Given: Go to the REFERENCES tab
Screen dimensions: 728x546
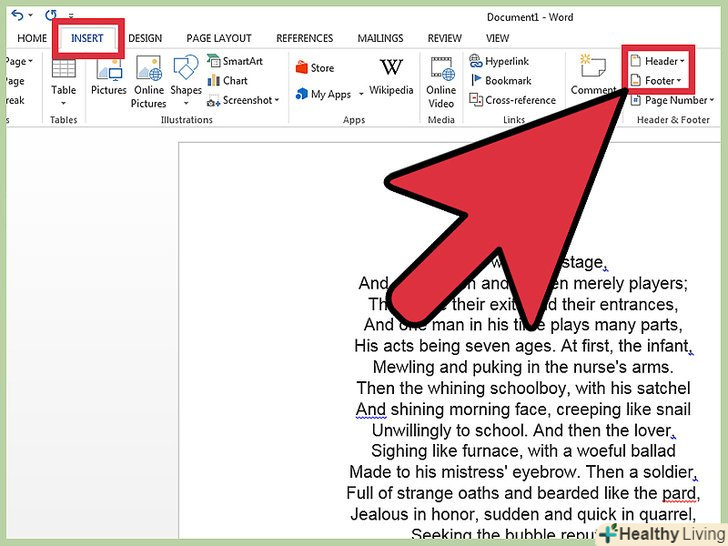Looking at the screenshot, I should [x=305, y=38].
